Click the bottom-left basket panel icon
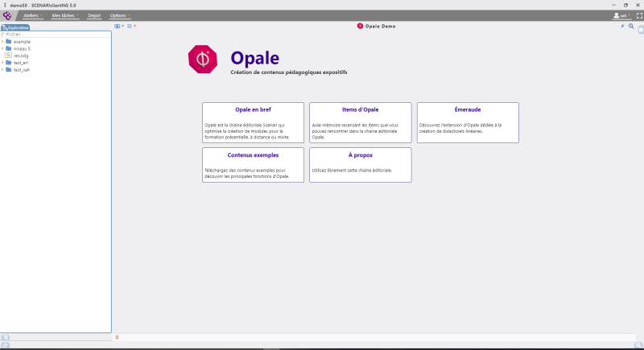The width and height of the screenshot is (644, 350). 5,337
